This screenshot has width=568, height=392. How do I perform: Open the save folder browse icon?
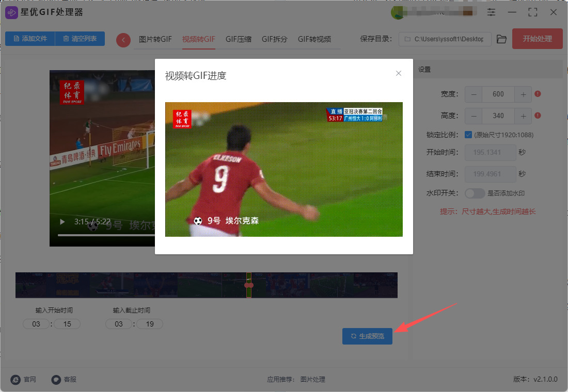click(x=501, y=39)
